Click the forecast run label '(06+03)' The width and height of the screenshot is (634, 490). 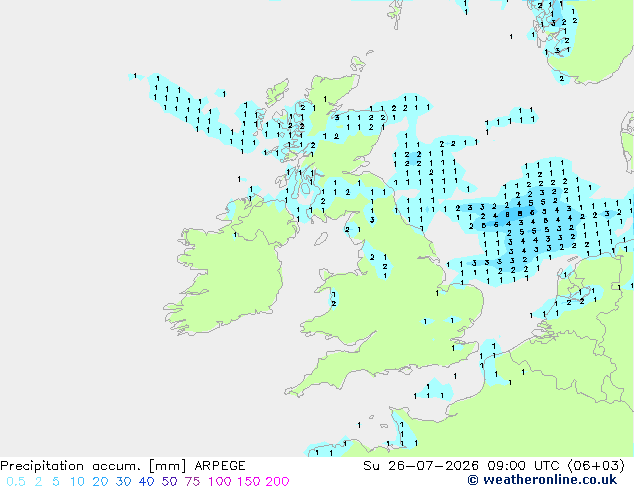[x=596, y=466]
